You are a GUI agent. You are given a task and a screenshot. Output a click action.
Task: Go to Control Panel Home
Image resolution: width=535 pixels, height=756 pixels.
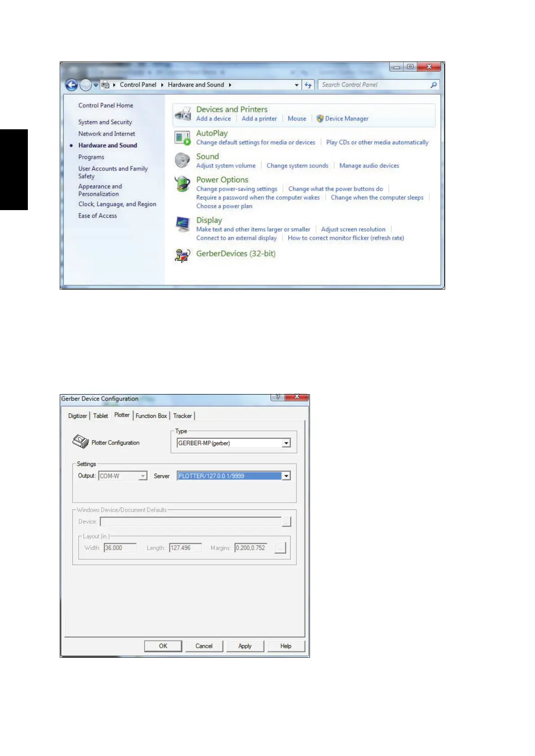[106, 105]
